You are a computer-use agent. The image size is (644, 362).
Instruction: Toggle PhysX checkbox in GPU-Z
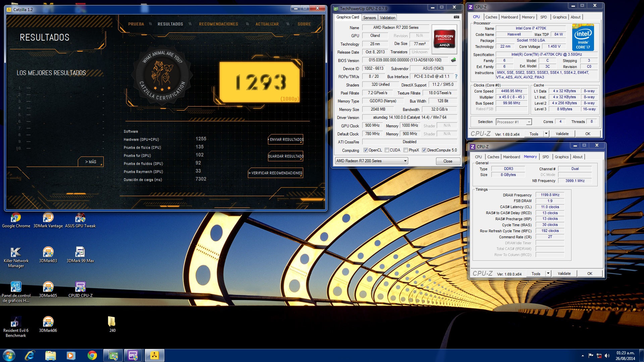(x=406, y=150)
